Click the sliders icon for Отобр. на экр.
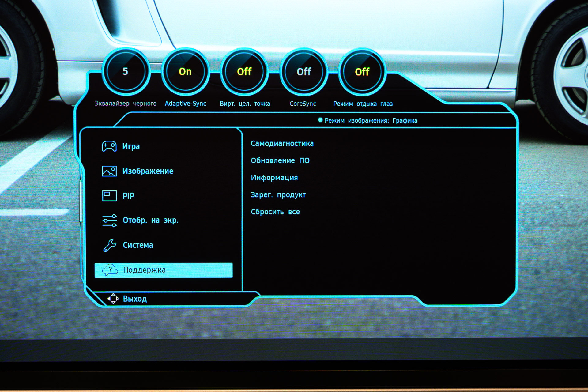This screenshot has height=392, width=588. click(x=109, y=221)
